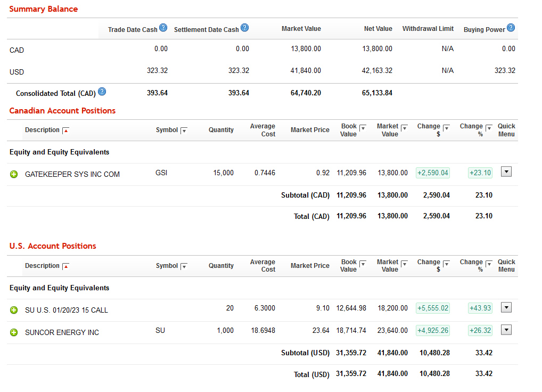542x392 pixels.
Task: Click GSI symbol cell
Action: 161,173
